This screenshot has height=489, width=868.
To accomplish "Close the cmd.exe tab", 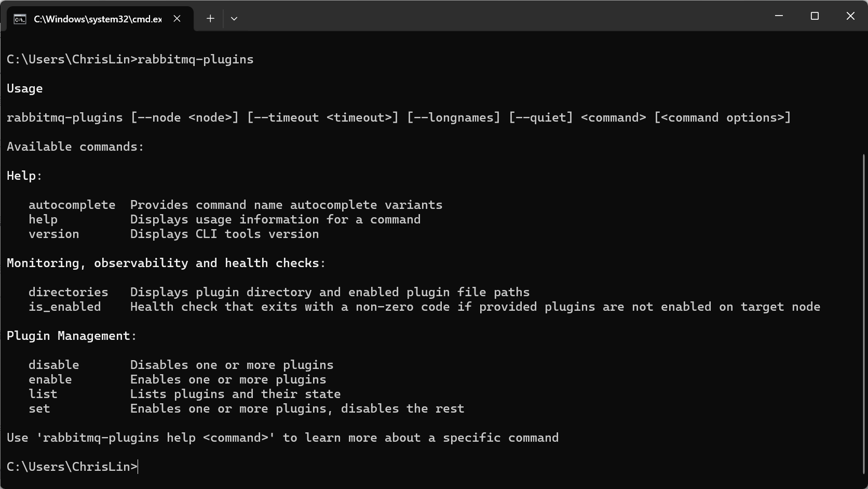I will pos(177,19).
